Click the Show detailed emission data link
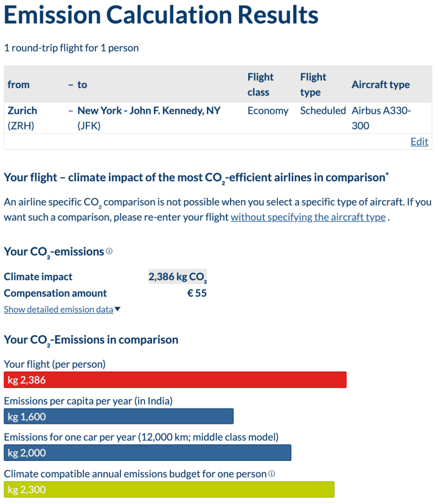438x504 pixels. click(58, 309)
